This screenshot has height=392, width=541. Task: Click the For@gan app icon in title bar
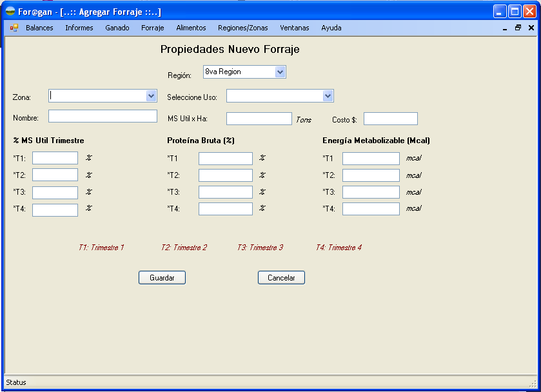[x=10, y=12]
